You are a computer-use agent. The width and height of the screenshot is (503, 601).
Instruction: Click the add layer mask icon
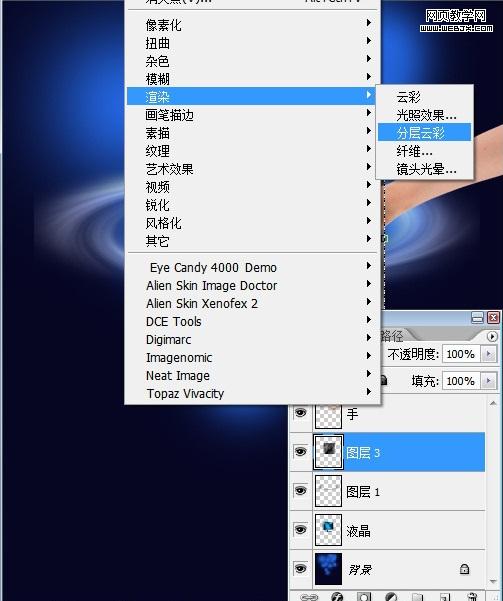364,596
